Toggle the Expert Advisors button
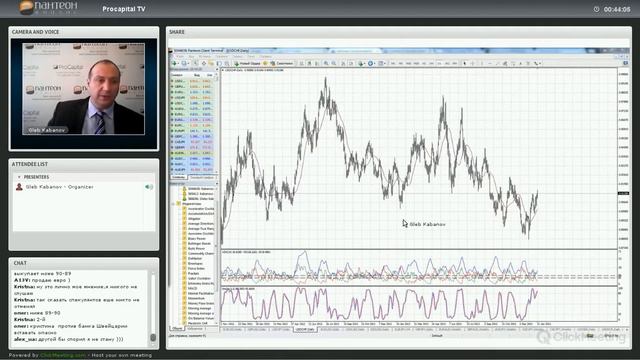Image resolution: width=640 pixels, height=360 pixels. pos(282,63)
